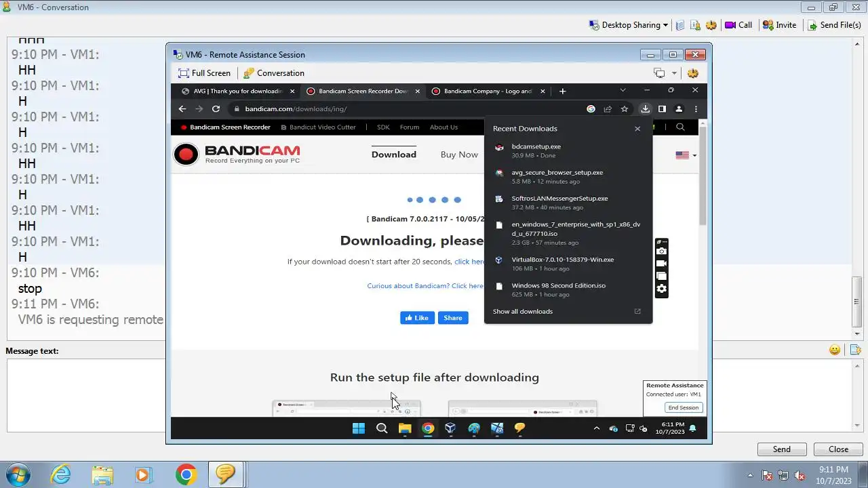Select SoftrosLANMessengerSetup.exe download entry
The image size is (868, 488).
coord(568,202)
